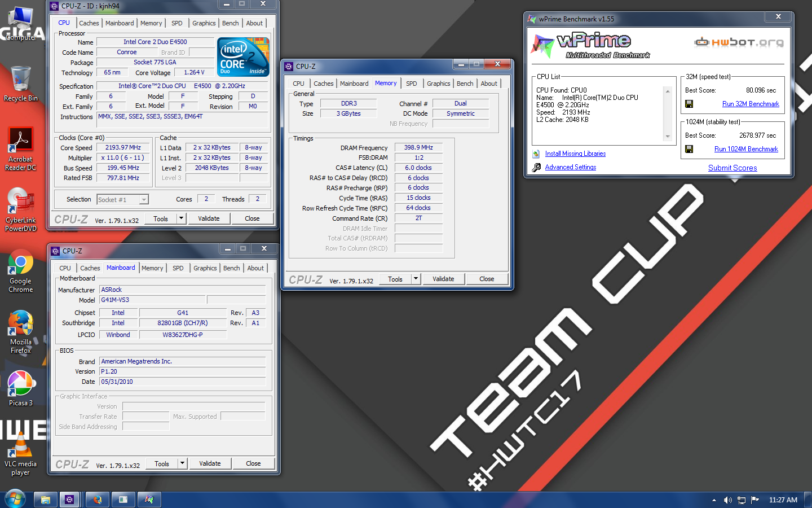
Task: Click the Action Center flag icon
Action: 755,500
